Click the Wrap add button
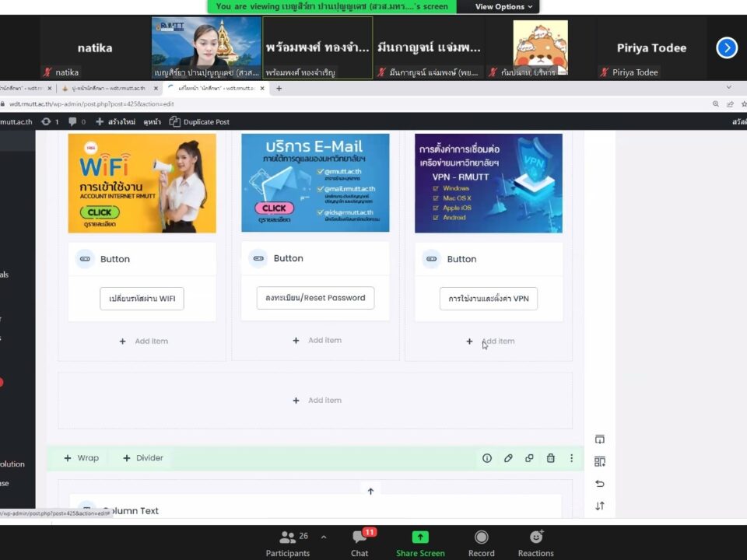747x560 pixels. [82, 457]
